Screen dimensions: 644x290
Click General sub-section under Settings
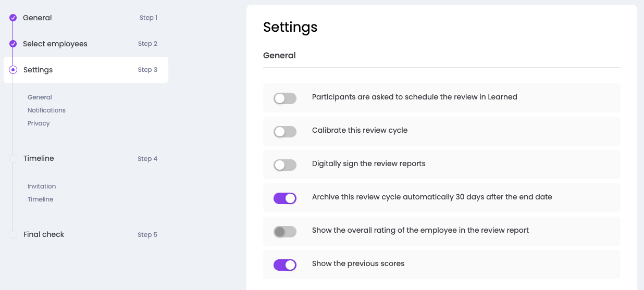(x=40, y=97)
